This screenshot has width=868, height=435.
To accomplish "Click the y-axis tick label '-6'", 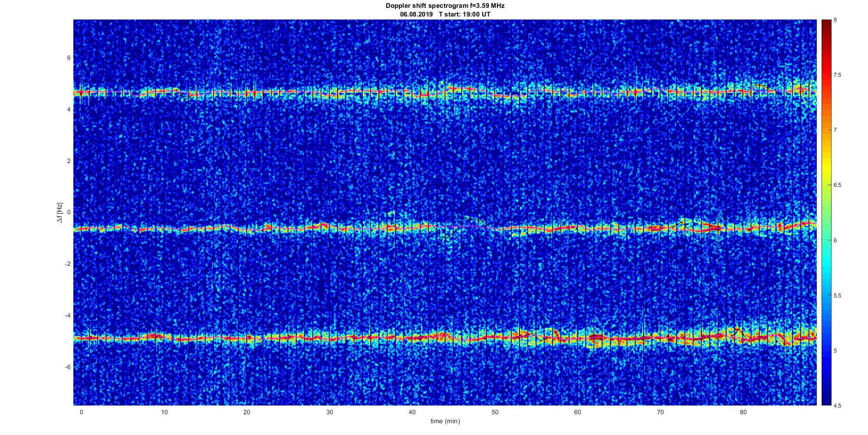I will 68,367.
